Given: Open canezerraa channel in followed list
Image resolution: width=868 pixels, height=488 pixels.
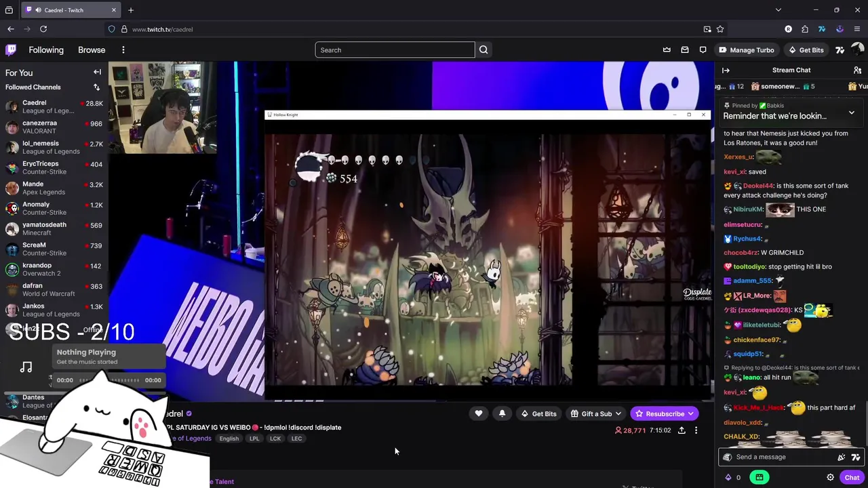Looking at the screenshot, I should pyautogui.click(x=54, y=127).
